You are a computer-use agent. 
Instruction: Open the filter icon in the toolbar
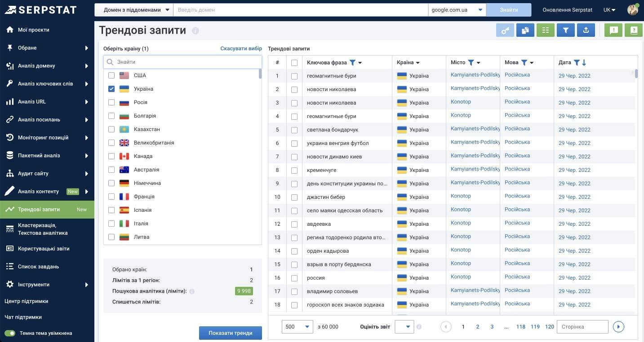[x=565, y=30]
